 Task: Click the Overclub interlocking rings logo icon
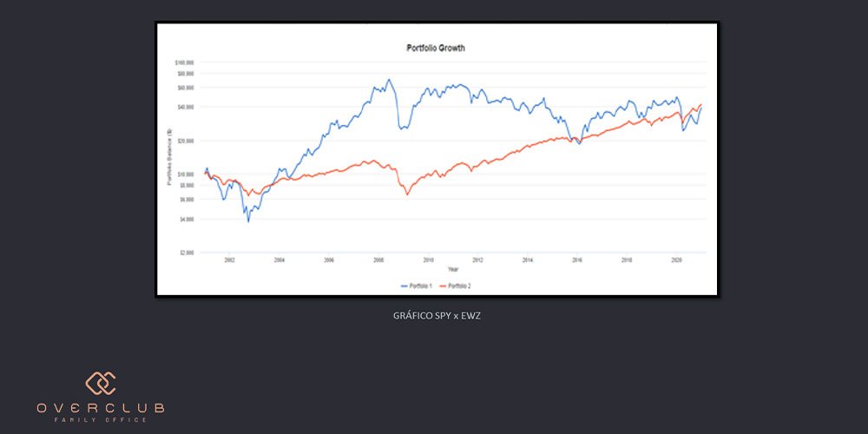101,383
